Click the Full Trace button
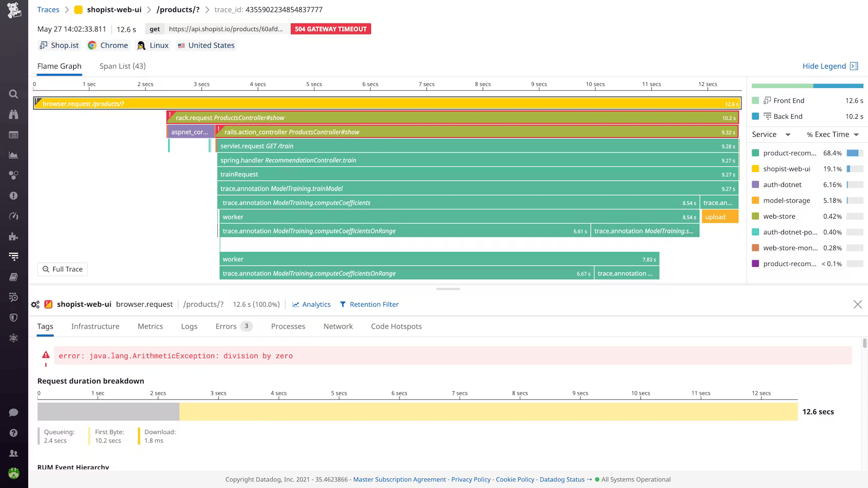The height and width of the screenshot is (488, 868). point(62,269)
